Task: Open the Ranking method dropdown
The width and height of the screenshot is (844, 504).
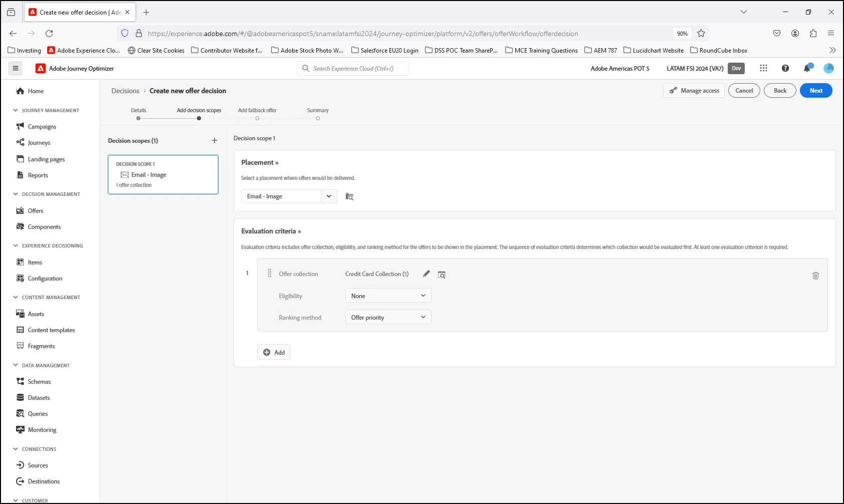Action: point(388,317)
